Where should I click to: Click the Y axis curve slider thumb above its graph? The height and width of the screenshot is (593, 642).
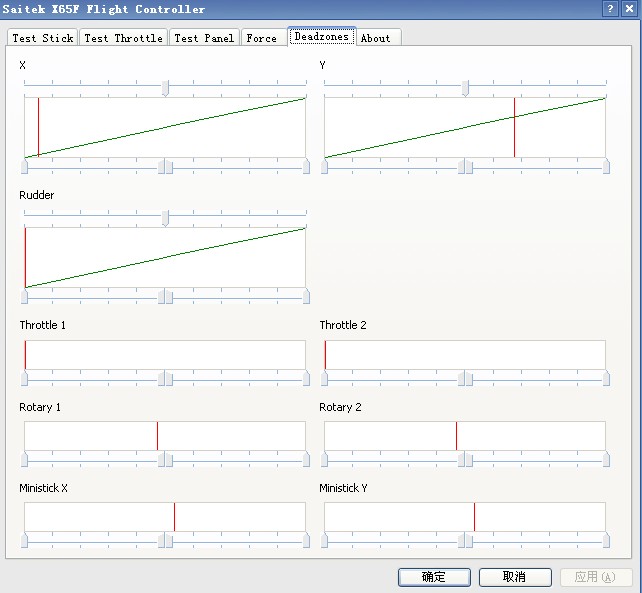click(465, 88)
